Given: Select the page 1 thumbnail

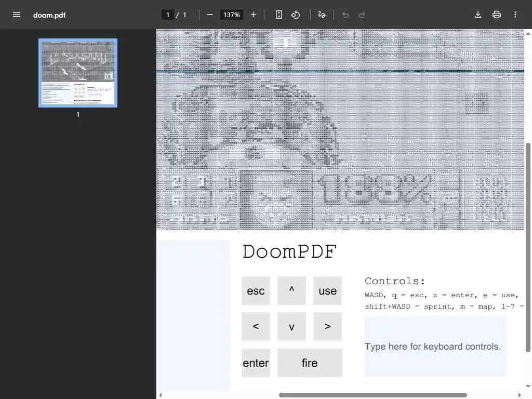Looking at the screenshot, I should click(78, 73).
